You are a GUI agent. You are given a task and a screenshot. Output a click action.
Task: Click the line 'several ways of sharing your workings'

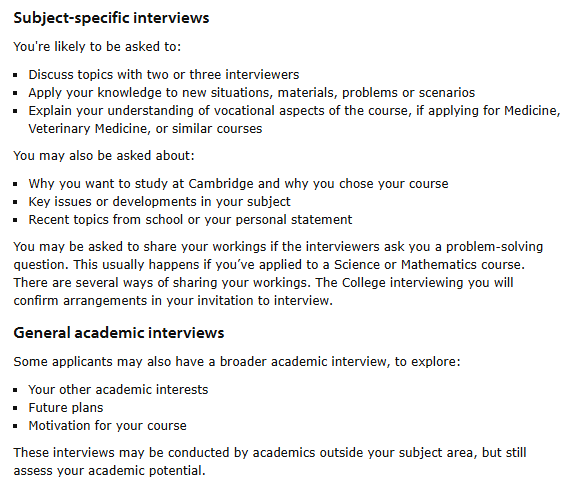click(x=263, y=283)
